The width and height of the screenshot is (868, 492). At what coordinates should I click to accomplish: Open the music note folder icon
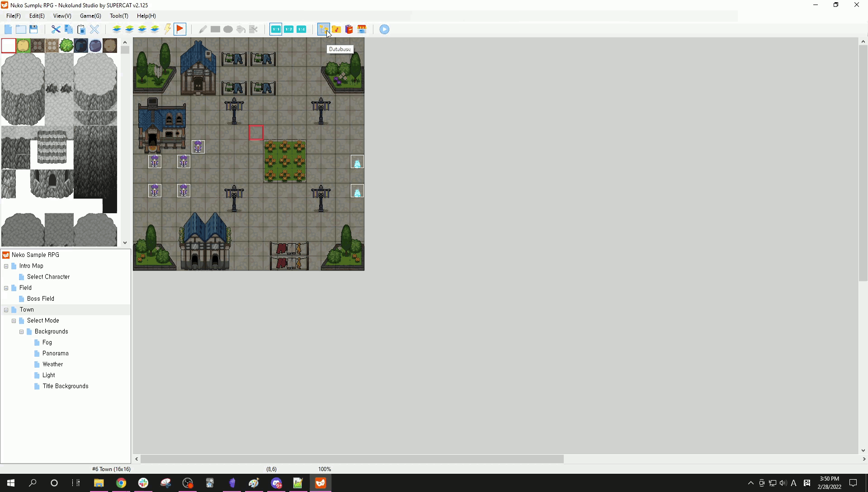[336, 29]
